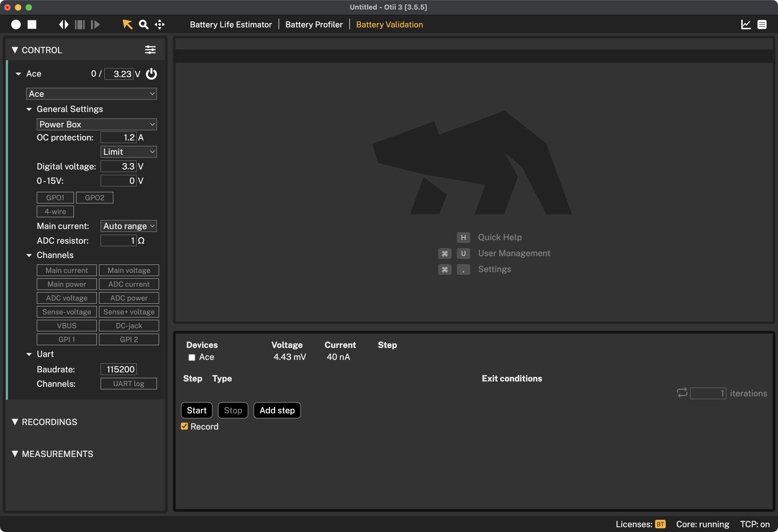The width and height of the screenshot is (778, 532).
Task: Edit the iterations count field
Action: pos(708,393)
